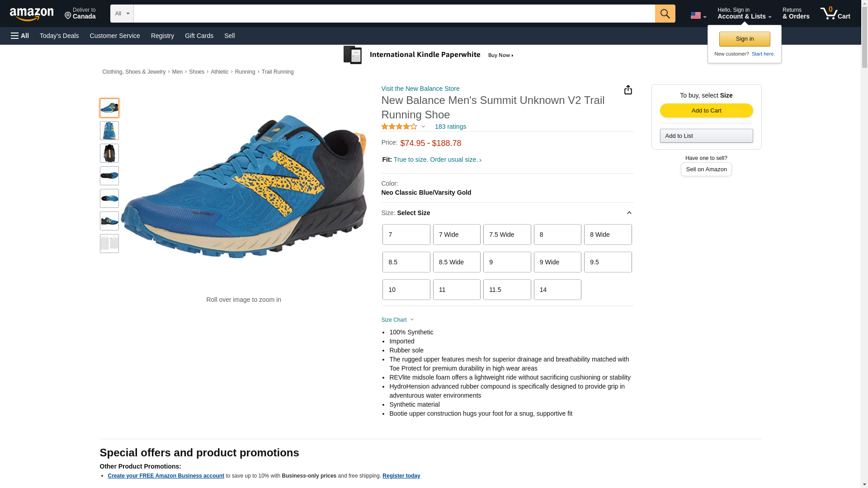Viewport: 868px width, 488px height.
Task: Open the search category All dropdown
Action: [x=122, y=14]
